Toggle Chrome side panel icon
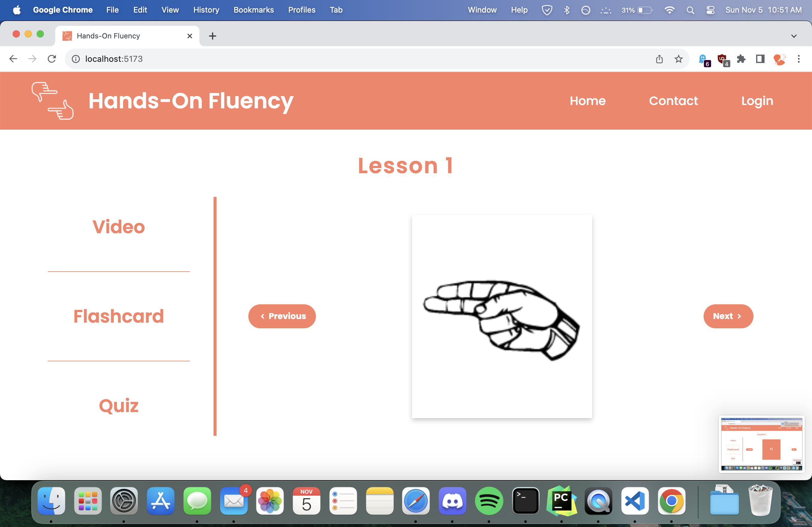The height and width of the screenshot is (527, 812). click(760, 59)
